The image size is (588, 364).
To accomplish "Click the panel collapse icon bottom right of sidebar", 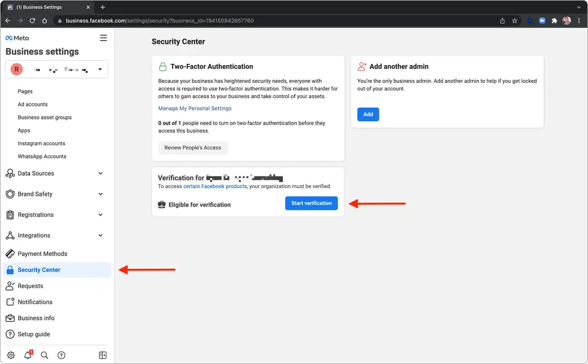I will [102, 355].
